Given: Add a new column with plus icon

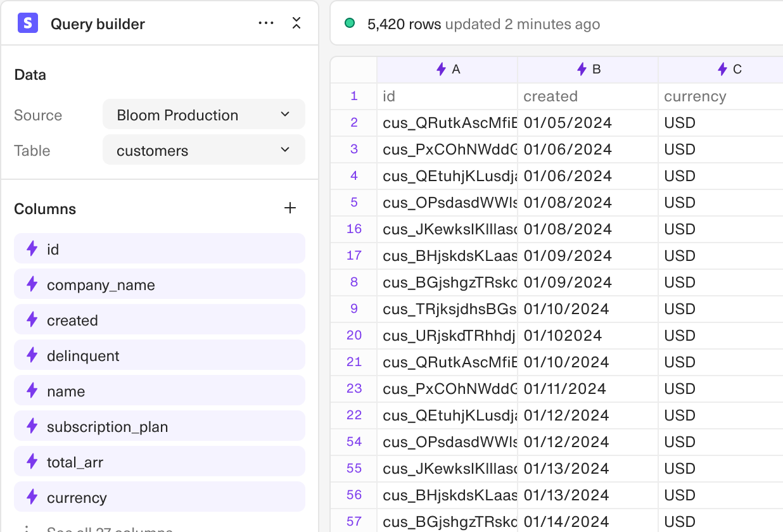Looking at the screenshot, I should click(x=290, y=208).
